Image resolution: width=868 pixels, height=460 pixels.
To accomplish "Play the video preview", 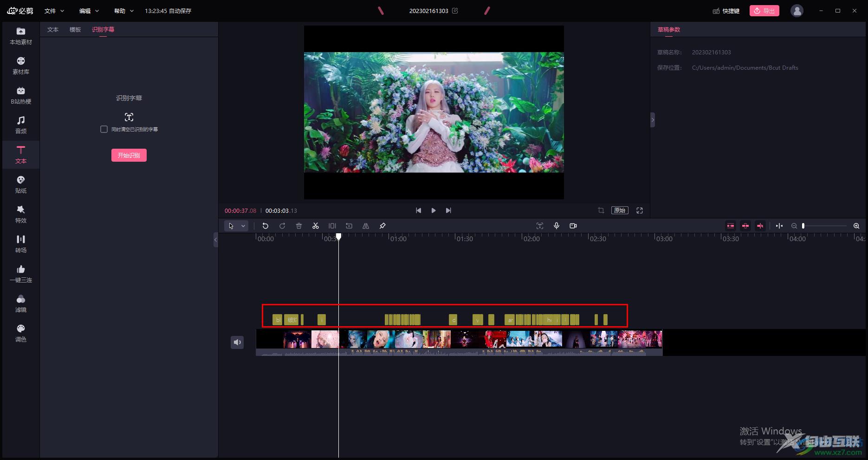I will click(434, 210).
